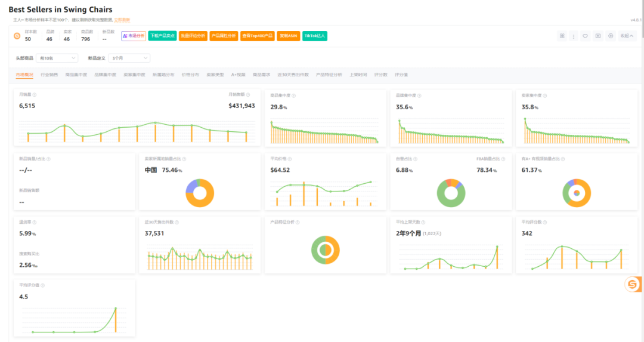Open the hexagon settings icon

[x=611, y=36]
